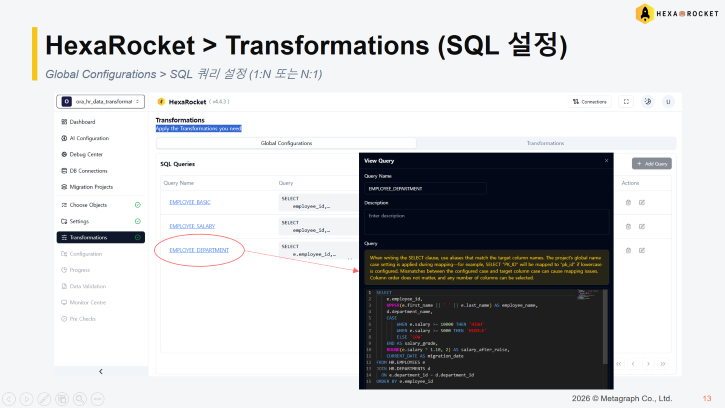Edit the EMPLOYEE_DEPARTMENT query

click(x=642, y=251)
